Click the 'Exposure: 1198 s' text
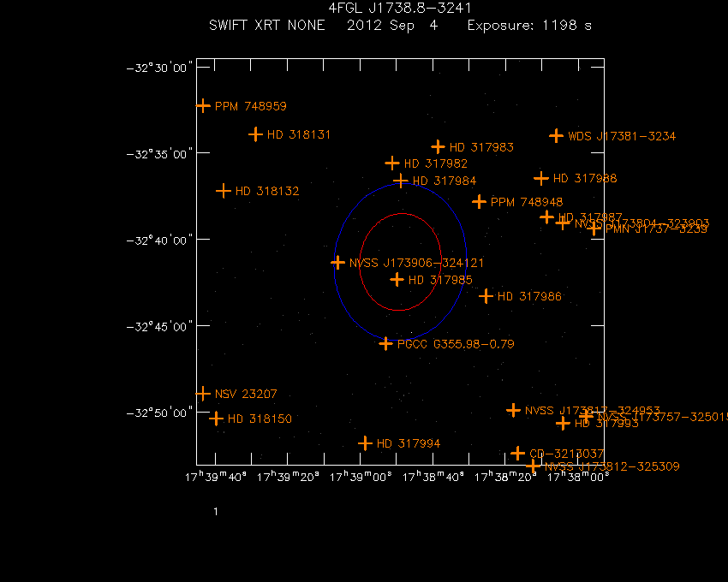Viewport: 728px width, 582px height. pos(530,26)
